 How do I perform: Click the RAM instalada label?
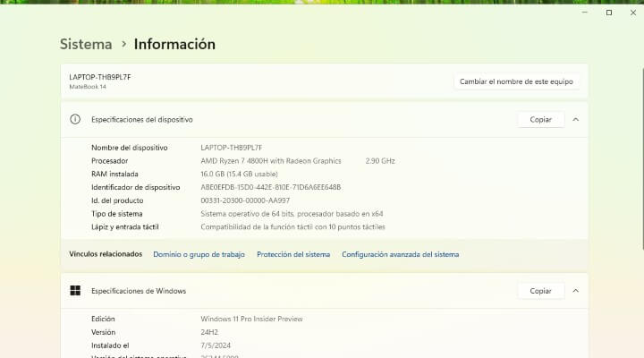click(x=114, y=174)
